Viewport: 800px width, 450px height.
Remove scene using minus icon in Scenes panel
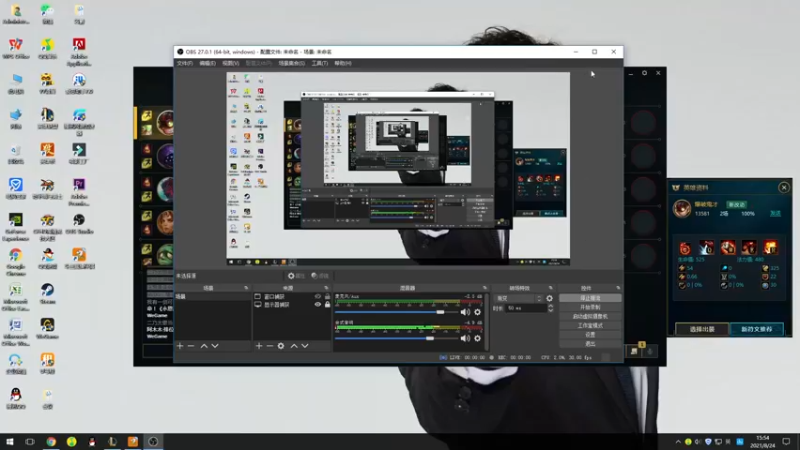click(191, 346)
